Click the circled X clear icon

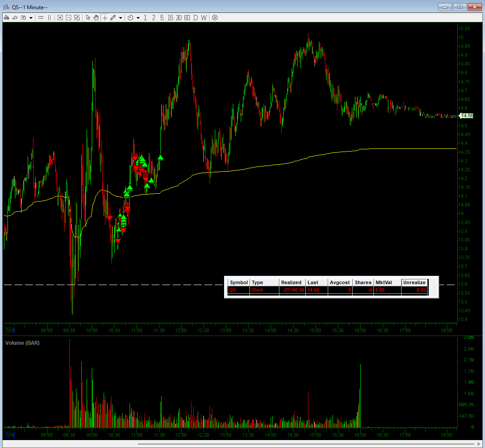[x=215, y=18]
